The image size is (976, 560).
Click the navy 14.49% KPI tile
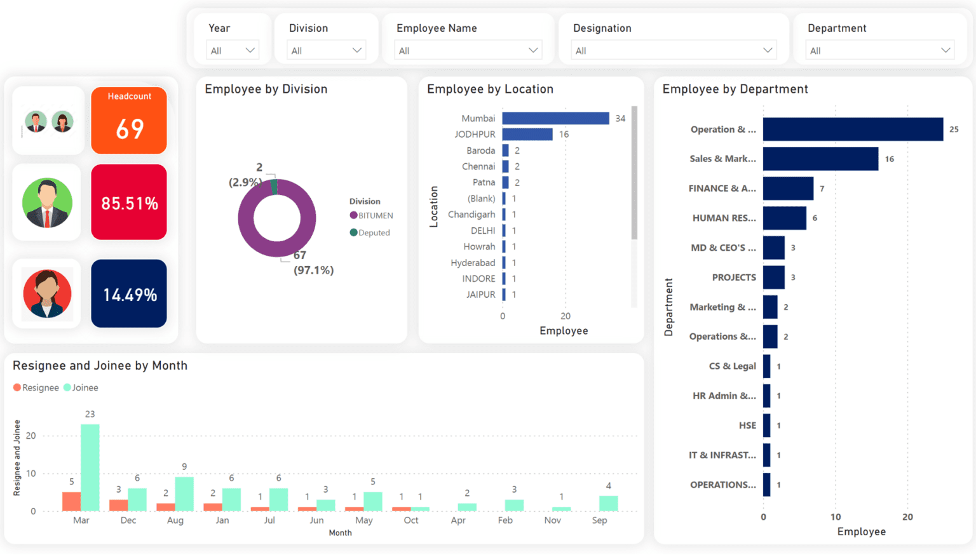coord(128,293)
